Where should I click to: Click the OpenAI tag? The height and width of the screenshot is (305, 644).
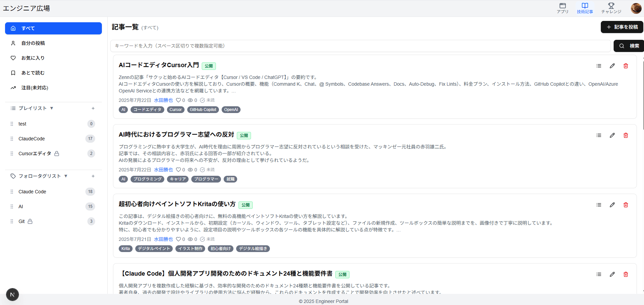click(231, 110)
